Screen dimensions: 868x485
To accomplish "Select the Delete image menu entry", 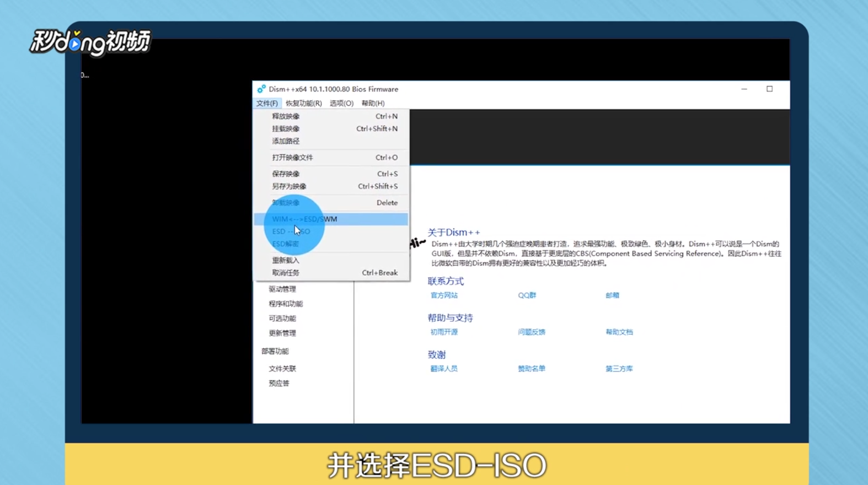I will [x=331, y=203].
